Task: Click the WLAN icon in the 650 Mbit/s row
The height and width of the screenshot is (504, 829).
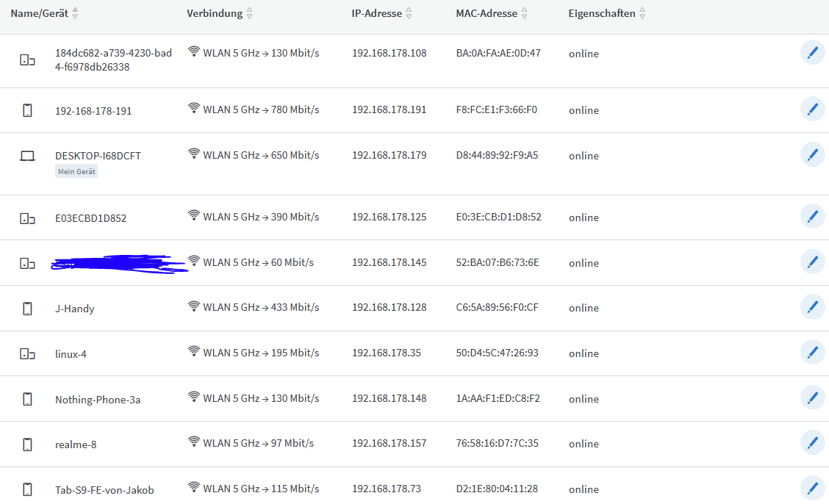Action: (194, 154)
